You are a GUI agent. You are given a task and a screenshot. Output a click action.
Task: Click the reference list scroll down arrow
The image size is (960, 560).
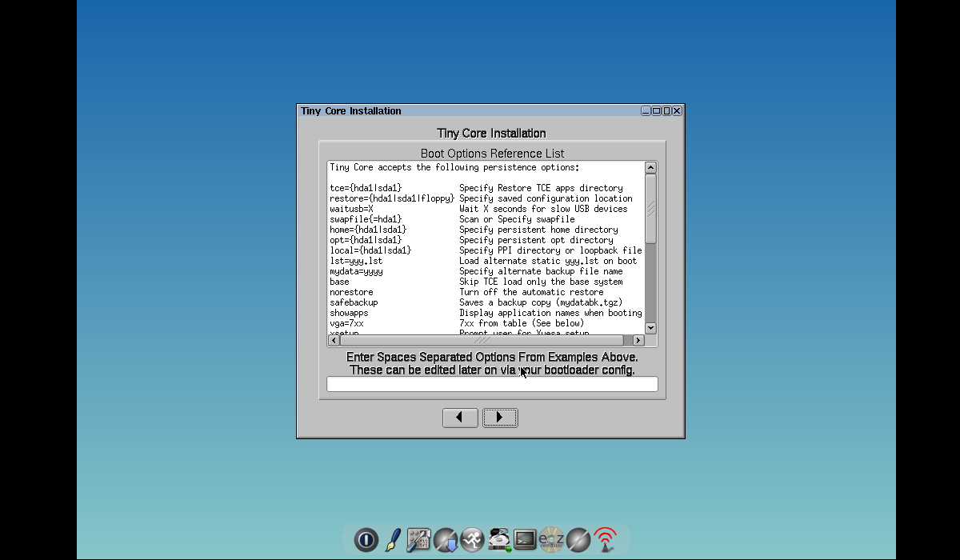click(x=650, y=328)
